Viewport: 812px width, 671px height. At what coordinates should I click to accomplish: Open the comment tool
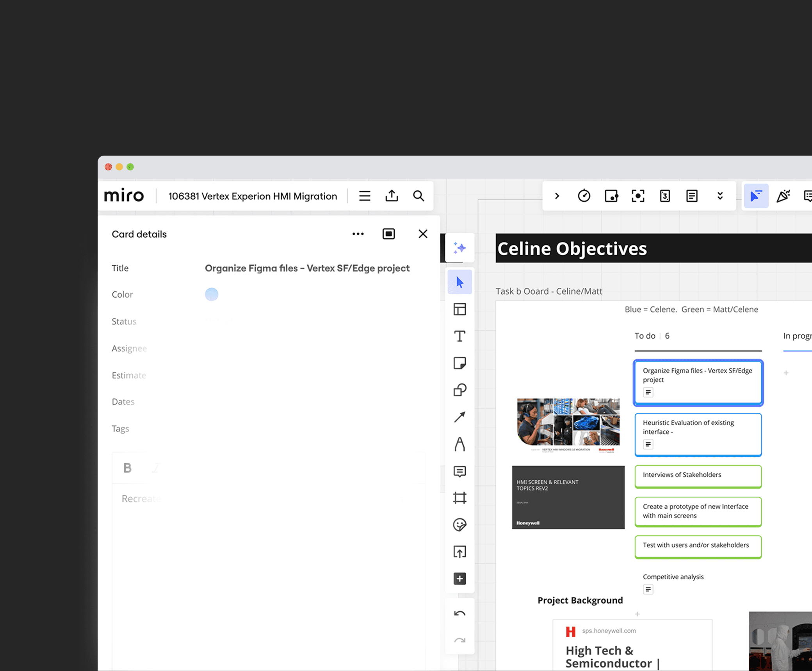(459, 471)
